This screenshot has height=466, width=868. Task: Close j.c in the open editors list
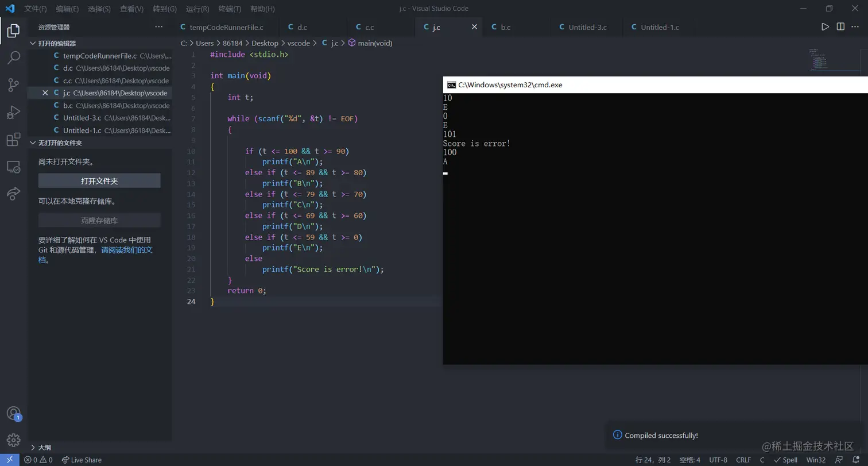click(x=45, y=93)
